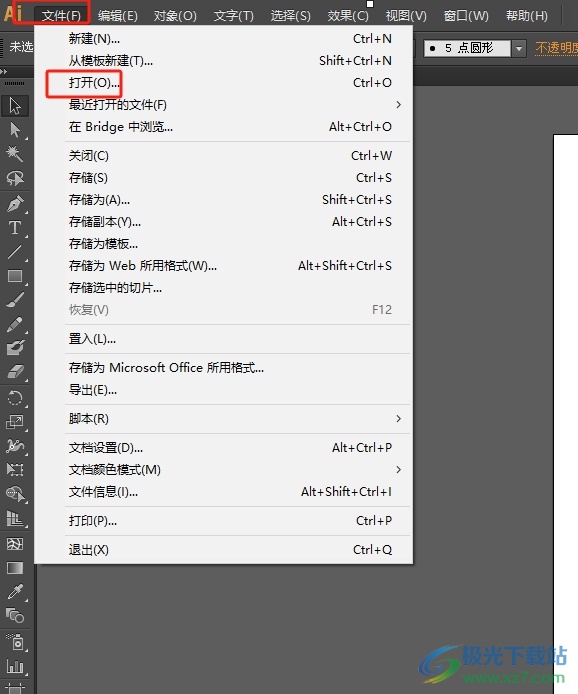Viewport: 578px width, 694px height.
Task: Choose 存储为(A)... menu entry
Action: tap(223, 200)
